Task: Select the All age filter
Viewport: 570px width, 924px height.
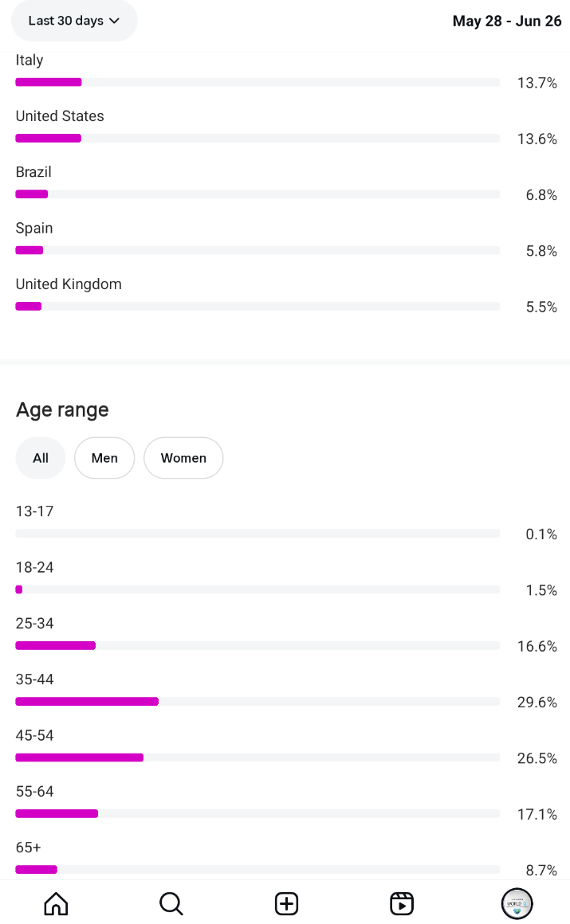Action: (x=41, y=458)
